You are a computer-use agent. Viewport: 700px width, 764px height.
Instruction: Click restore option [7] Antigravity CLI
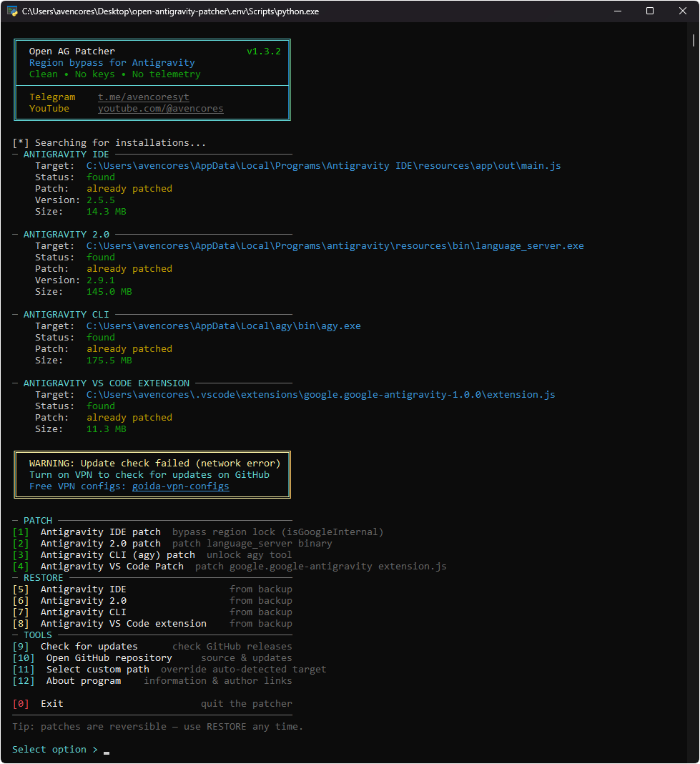(x=69, y=612)
